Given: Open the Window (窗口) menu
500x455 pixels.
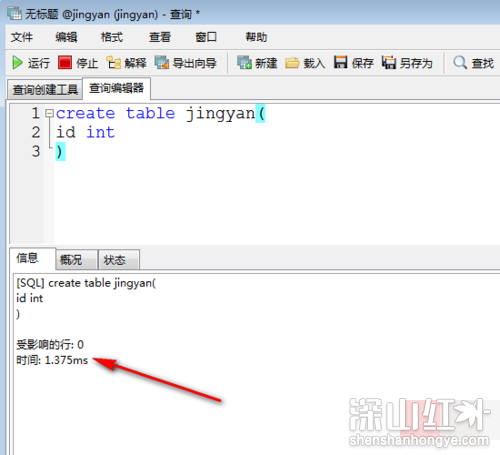Looking at the screenshot, I should pyautogui.click(x=206, y=37).
